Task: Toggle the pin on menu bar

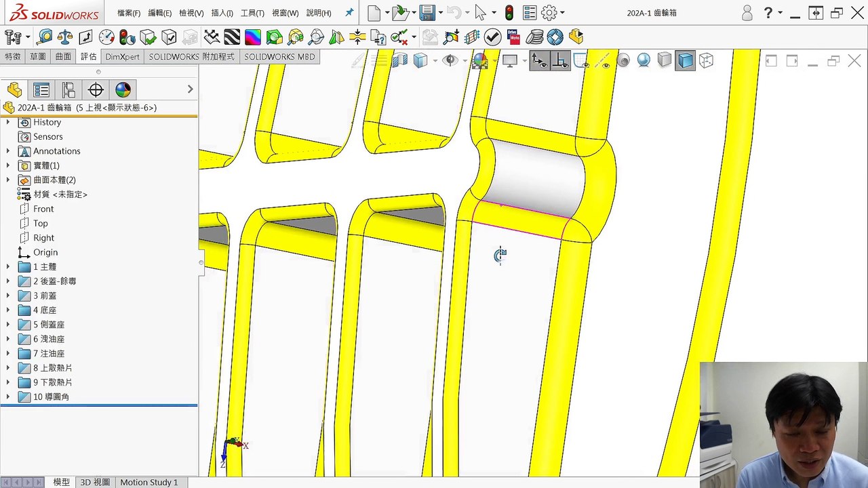Action: click(349, 13)
